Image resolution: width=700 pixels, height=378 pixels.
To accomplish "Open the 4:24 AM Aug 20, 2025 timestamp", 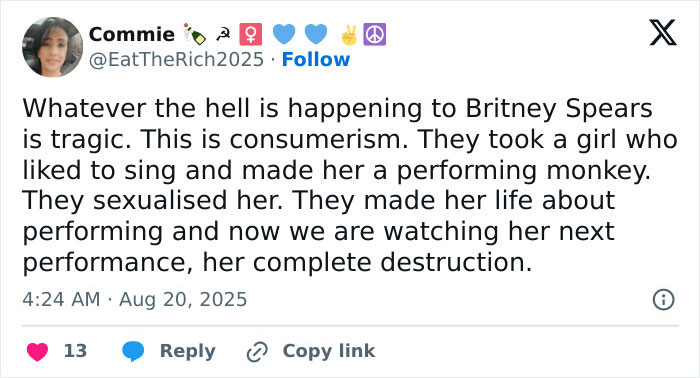I will [x=134, y=299].
